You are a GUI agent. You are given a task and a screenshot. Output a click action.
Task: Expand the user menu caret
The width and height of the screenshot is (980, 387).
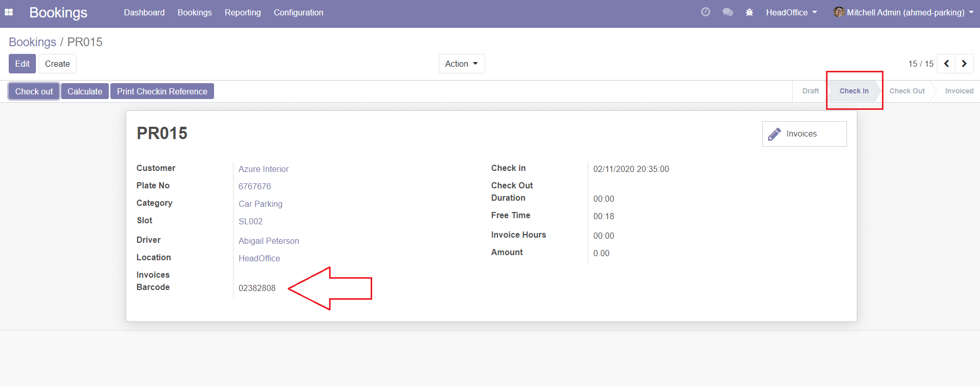pos(971,12)
